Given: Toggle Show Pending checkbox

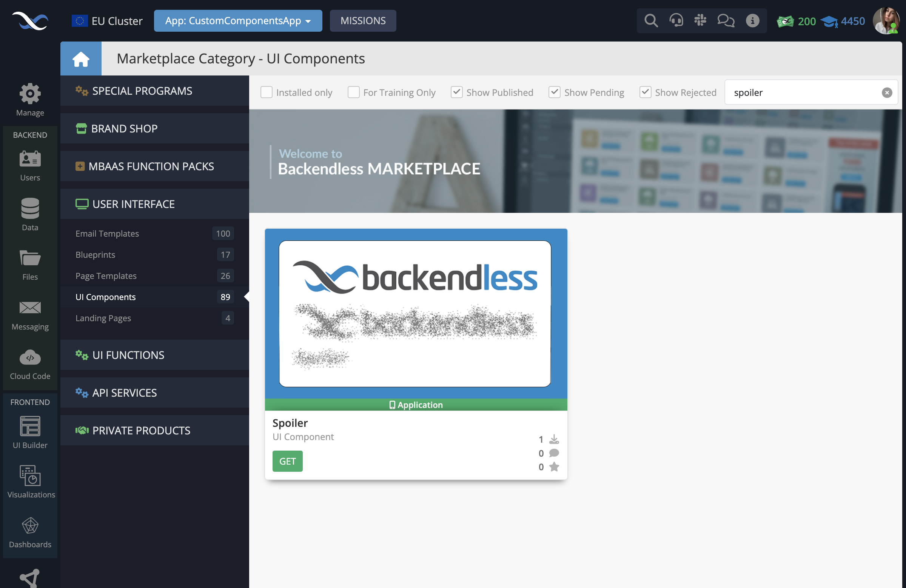Looking at the screenshot, I should [554, 92].
